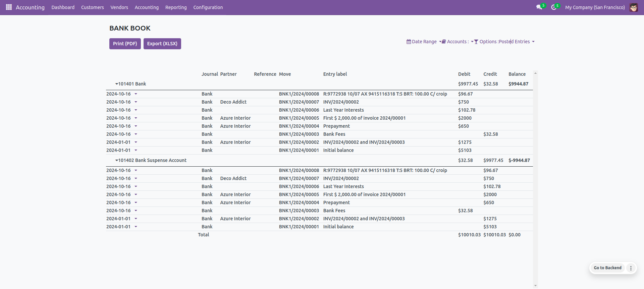
Task: Open the chat messages icon
Action: [x=539, y=7]
